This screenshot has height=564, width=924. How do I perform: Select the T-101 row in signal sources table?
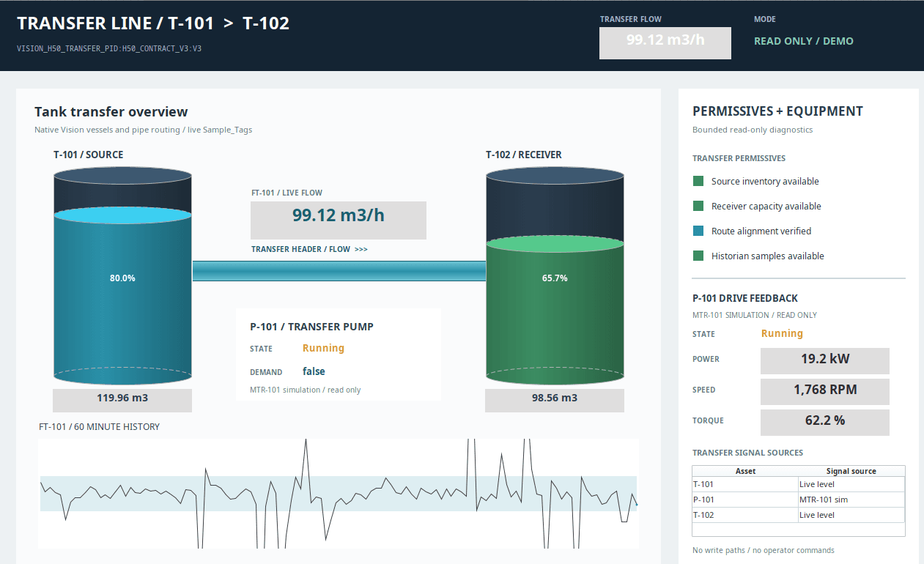click(x=799, y=484)
